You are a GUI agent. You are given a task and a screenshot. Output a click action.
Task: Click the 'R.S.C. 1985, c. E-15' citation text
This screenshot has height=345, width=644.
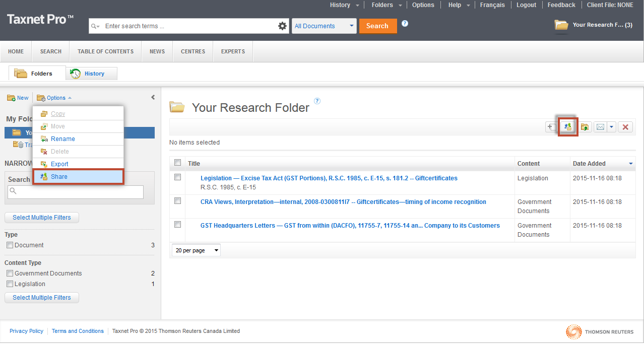pos(228,187)
